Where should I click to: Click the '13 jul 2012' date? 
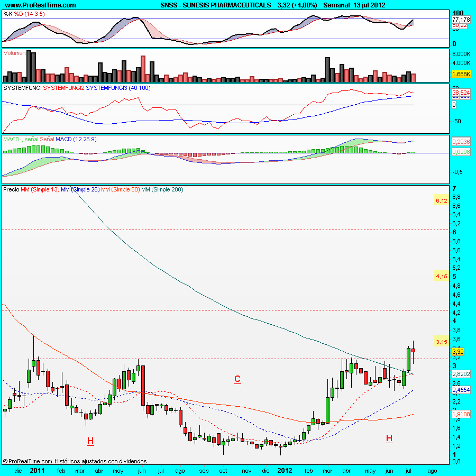369,5
